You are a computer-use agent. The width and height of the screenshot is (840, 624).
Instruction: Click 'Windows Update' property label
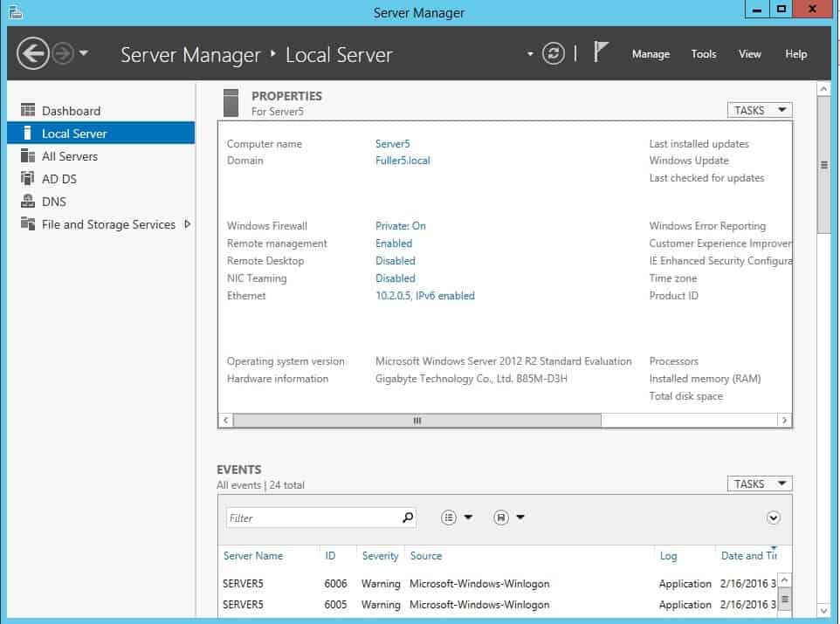689,161
